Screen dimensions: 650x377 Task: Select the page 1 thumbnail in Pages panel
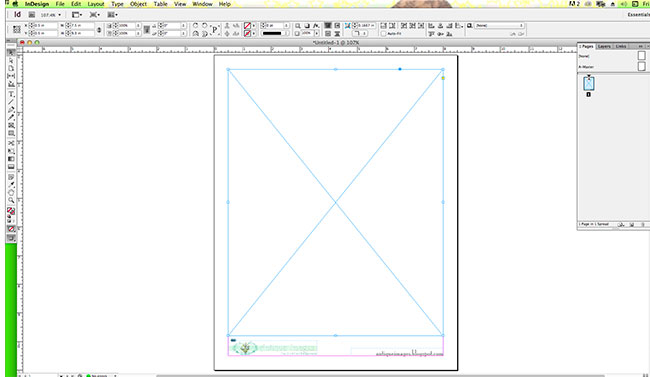pos(589,83)
